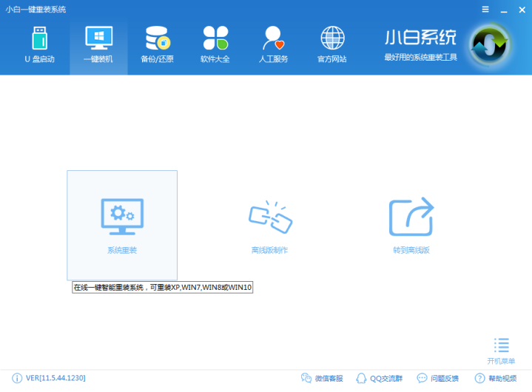The height and width of the screenshot is (392, 532).
Task: Select the 系统重装 label
Action: coord(122,250)
